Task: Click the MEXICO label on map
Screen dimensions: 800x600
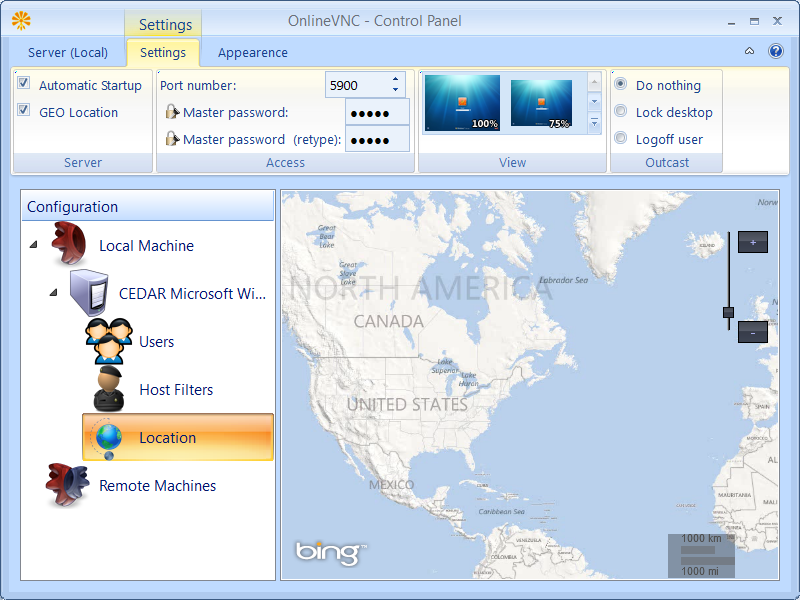Action: click(391, 485)
